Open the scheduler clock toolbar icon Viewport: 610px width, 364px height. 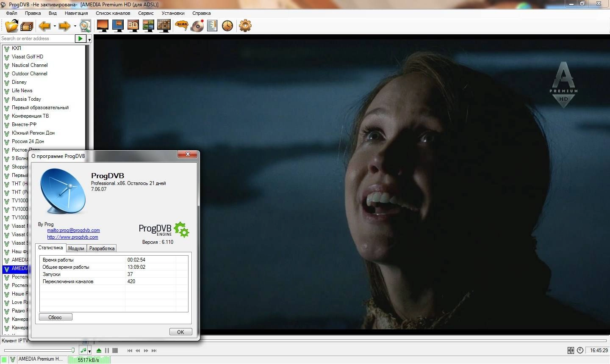227,26
